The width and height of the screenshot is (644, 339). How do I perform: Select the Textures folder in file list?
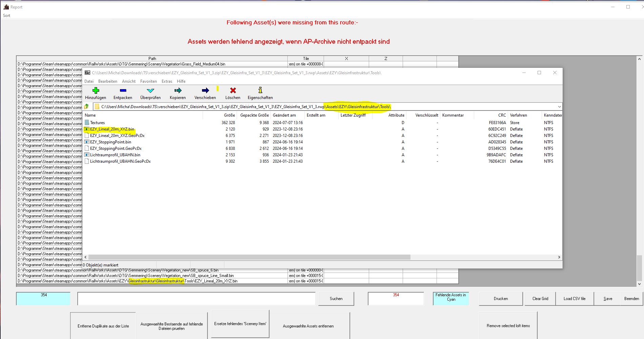(x=97, y=123)
